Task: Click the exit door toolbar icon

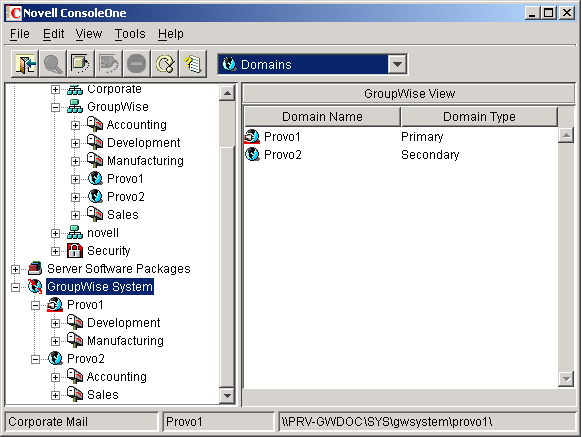Action: click(x=25, y=64)
